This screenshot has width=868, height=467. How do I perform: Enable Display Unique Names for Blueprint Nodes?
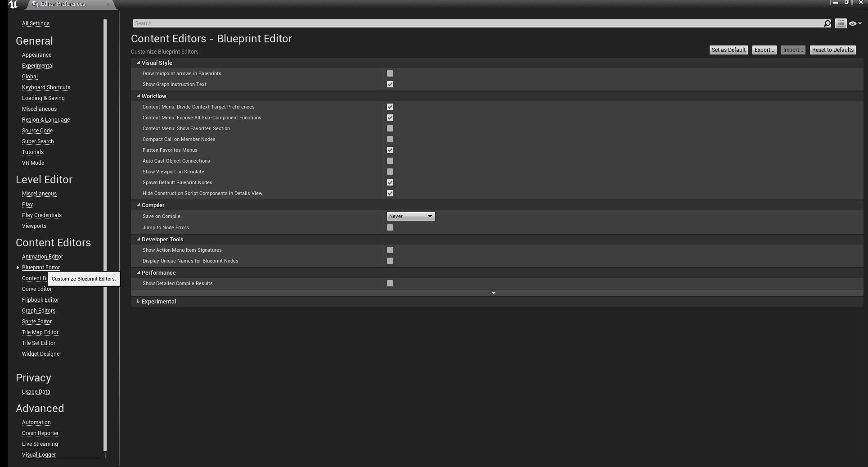tap(390, 261)
